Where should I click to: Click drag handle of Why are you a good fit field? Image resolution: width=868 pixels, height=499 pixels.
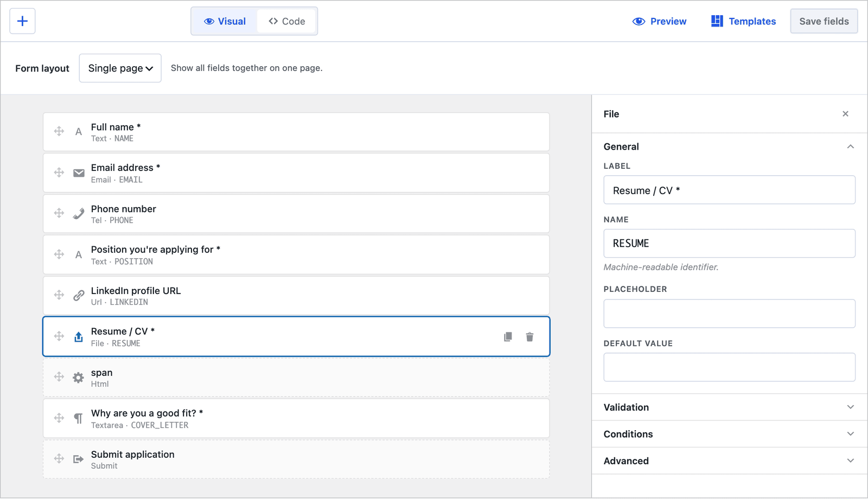point(59,418)
